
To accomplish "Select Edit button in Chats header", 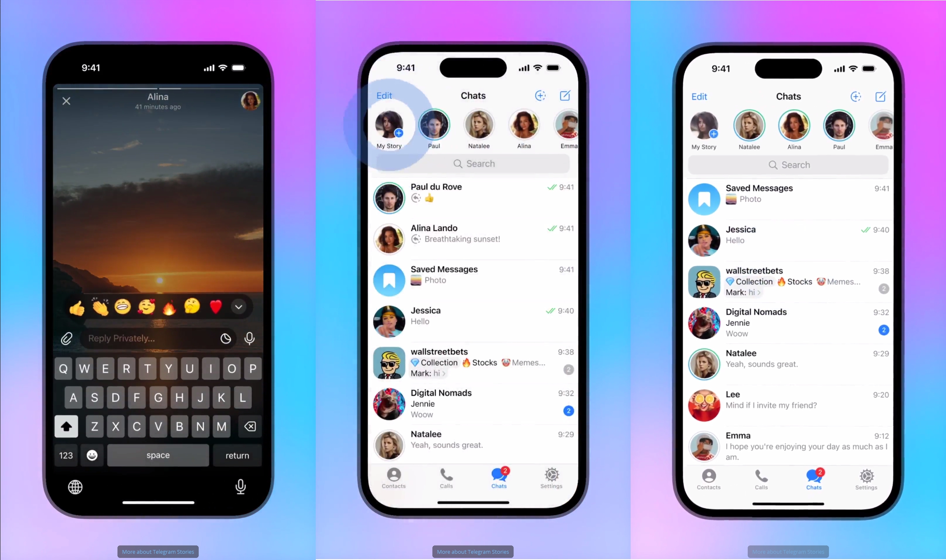I will [384, 95].
